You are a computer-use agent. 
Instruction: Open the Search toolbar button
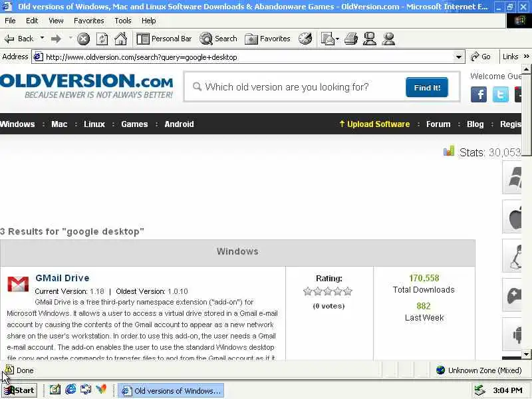pyautogui.click(x=218, y=39)
